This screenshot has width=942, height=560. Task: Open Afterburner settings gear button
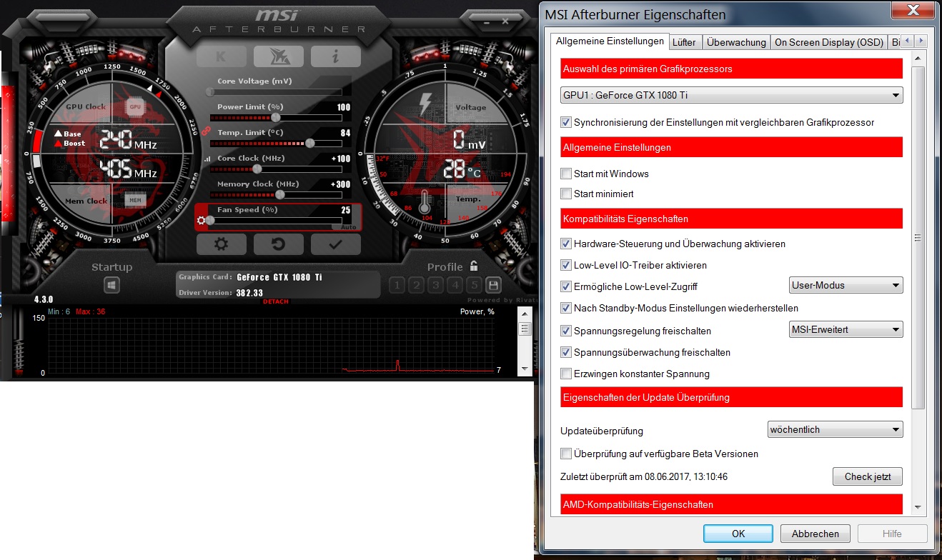pyautogui.click(x=222, y=244)
